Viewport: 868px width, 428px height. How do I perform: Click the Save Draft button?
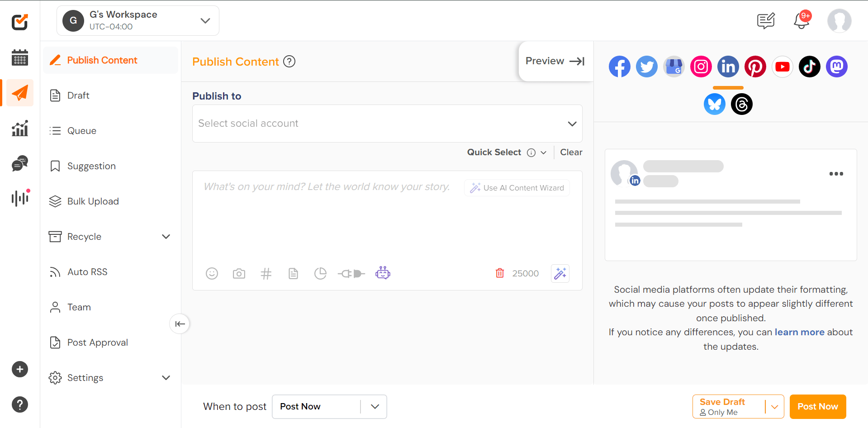(729, 407)
